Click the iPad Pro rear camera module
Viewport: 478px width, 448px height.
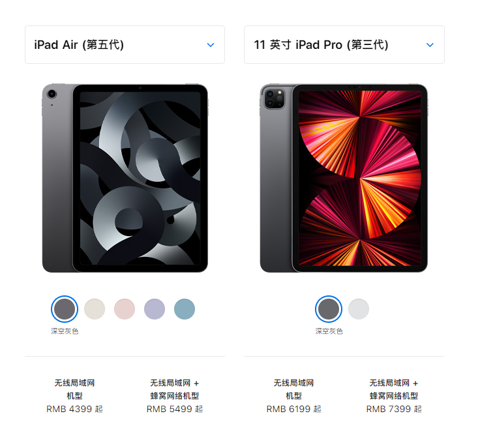[x=275, y=98]
